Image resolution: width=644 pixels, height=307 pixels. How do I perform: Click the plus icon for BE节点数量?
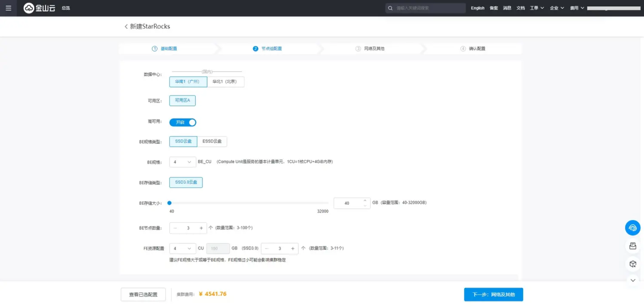point(201,228)
